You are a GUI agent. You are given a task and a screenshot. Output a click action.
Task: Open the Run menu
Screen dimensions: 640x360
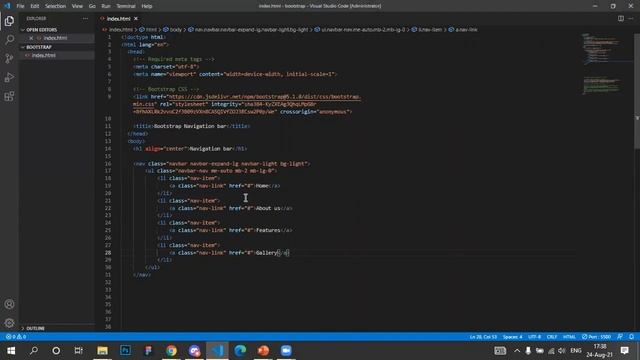[x=106, y=6]
